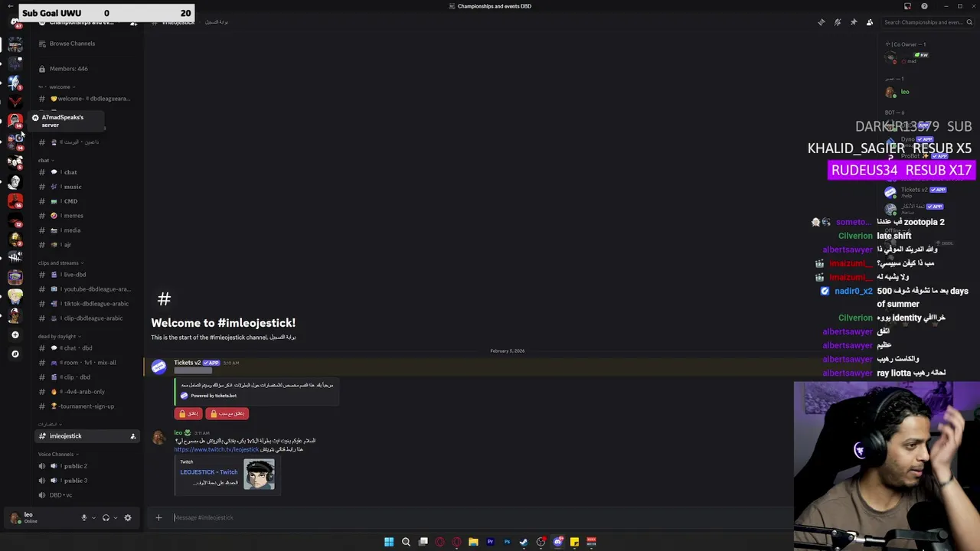Join the public 2 voice channel

point(87,466)
